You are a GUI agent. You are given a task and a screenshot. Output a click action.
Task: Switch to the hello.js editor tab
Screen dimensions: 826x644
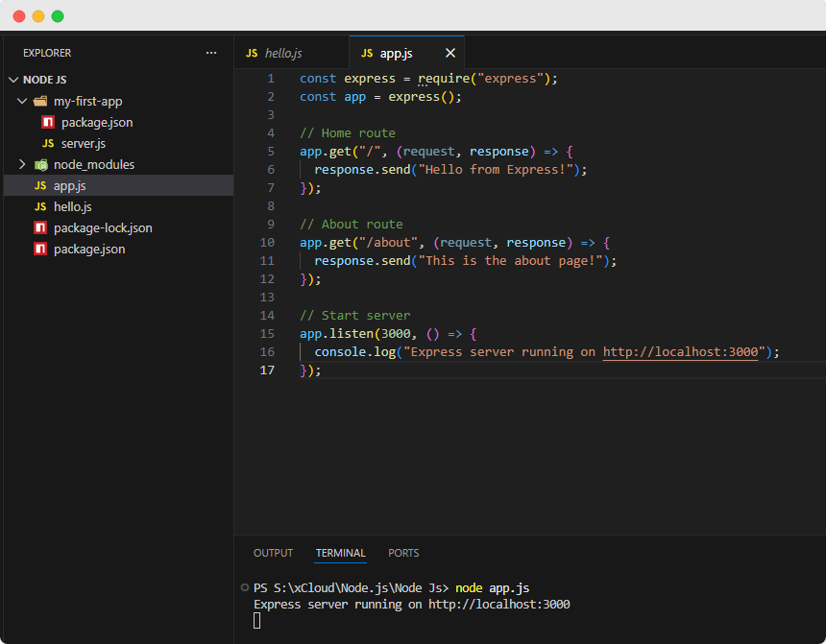[283, 54]
